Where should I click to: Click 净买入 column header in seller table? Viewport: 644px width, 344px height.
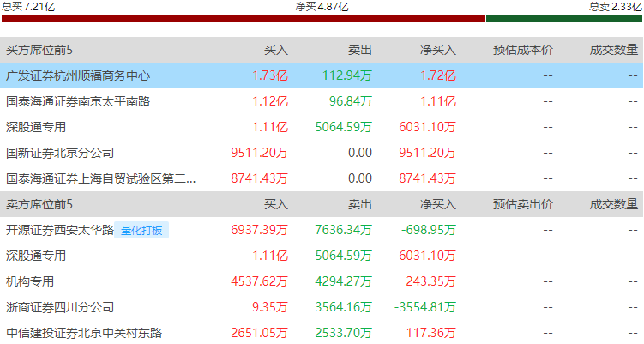(x=438, y=204)
